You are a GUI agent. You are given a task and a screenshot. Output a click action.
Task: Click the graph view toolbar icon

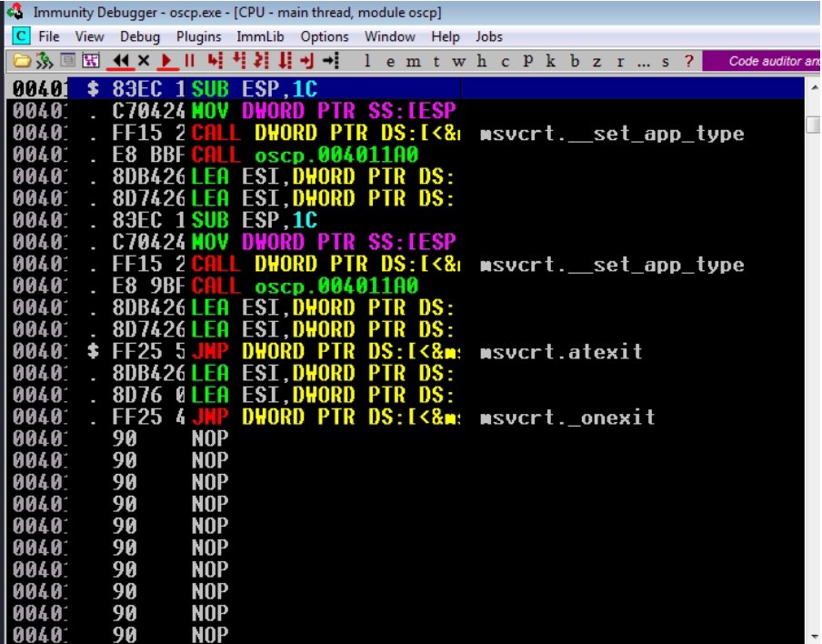[91, 61]
